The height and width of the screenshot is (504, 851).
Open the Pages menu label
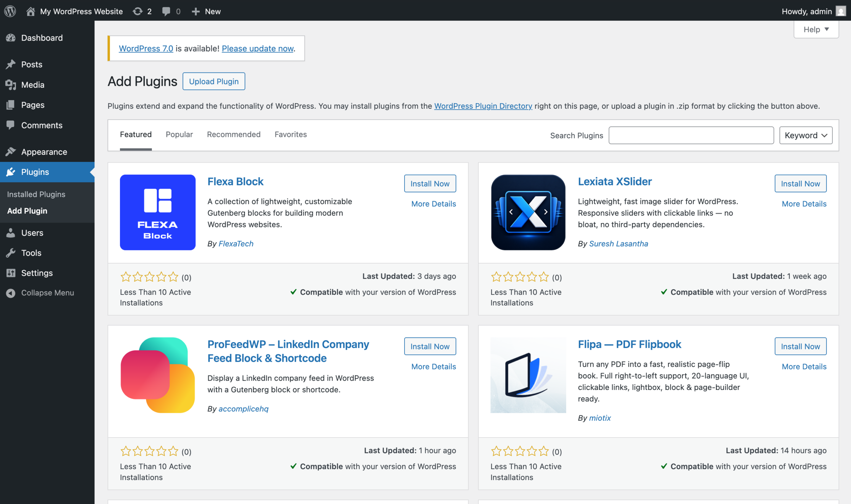(33, 105)
